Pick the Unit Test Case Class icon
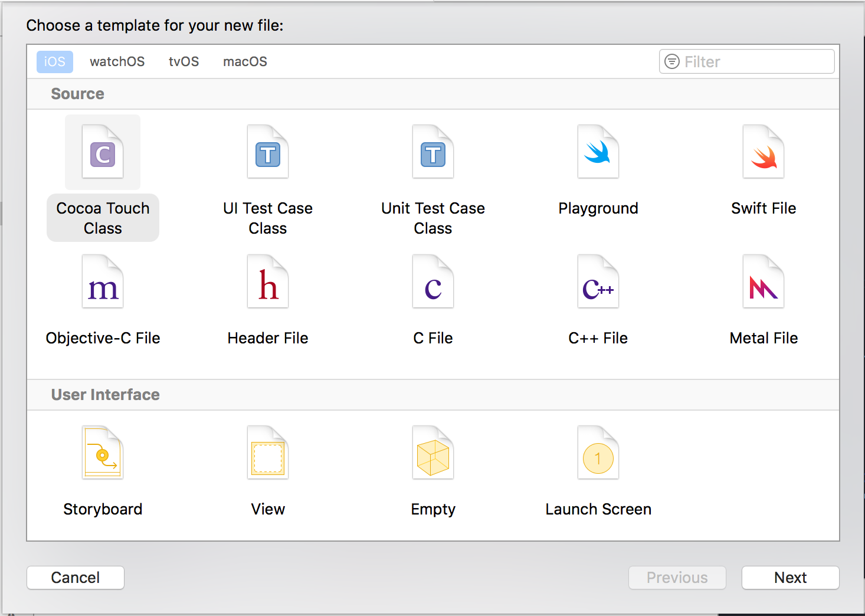Screen dimensions: 865x616 pyautogui.click(x=433, y=152)
